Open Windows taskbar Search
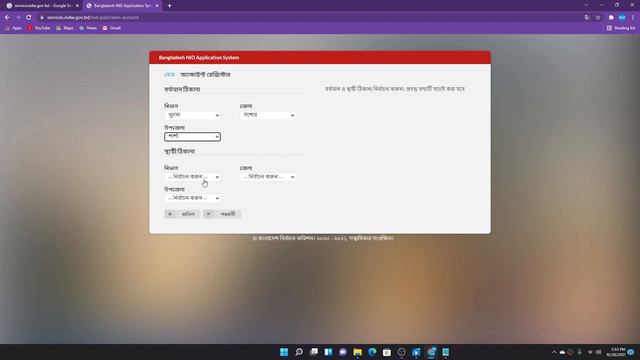This screenshot has height=360, width=640. 299,352
